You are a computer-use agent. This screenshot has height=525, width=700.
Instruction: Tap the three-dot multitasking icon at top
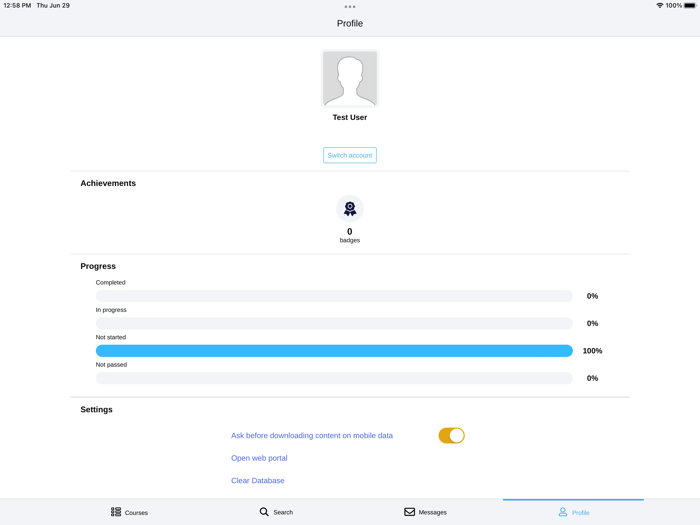pyautogui.click(x=350, y=7)
